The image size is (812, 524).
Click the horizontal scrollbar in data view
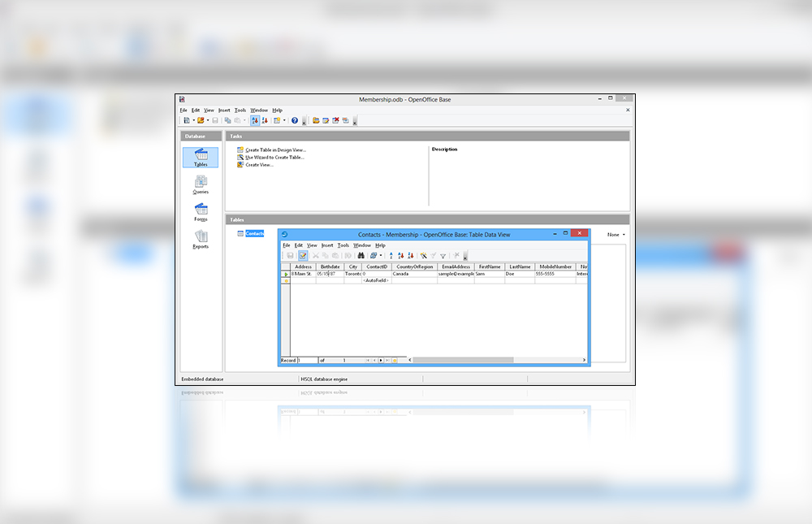[463, 360]
